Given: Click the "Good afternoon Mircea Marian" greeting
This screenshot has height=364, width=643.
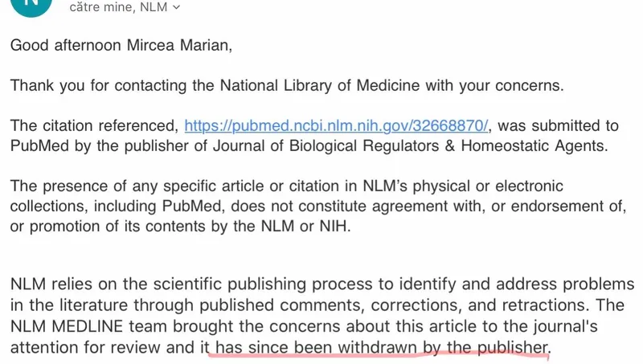Looking at the screenshot, I should pyautogui.click(x=121, y=45).
